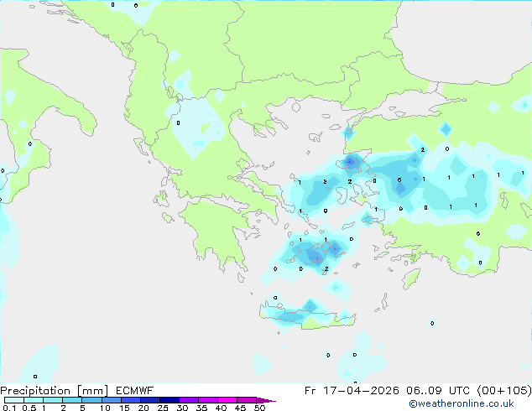The height and width of the screenshot is (411, 532).
Task: Click the '0.5' legend scale label
Action: 29,408
